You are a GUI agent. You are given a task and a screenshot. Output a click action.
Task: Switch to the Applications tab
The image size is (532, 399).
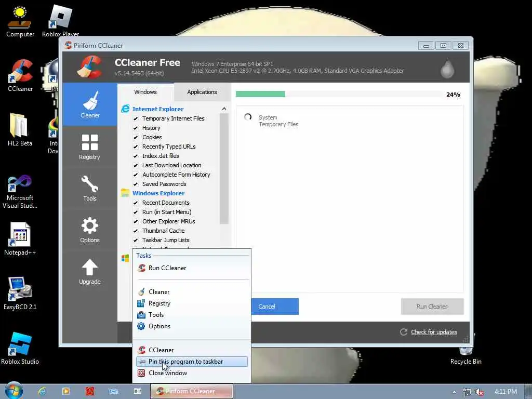[202, 92]
